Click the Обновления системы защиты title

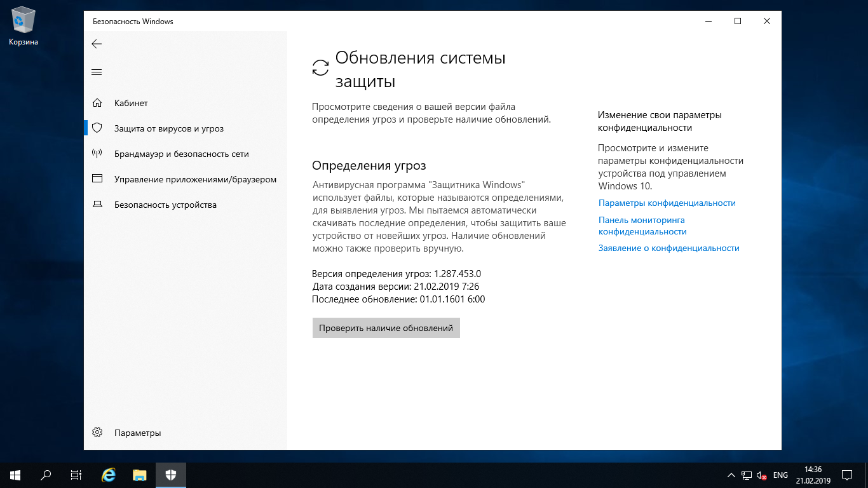tap(420, 70)
